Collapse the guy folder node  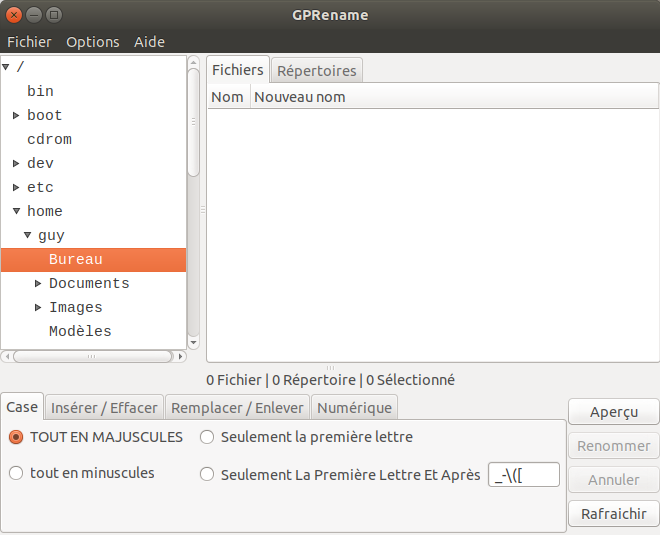click(28, 235)
